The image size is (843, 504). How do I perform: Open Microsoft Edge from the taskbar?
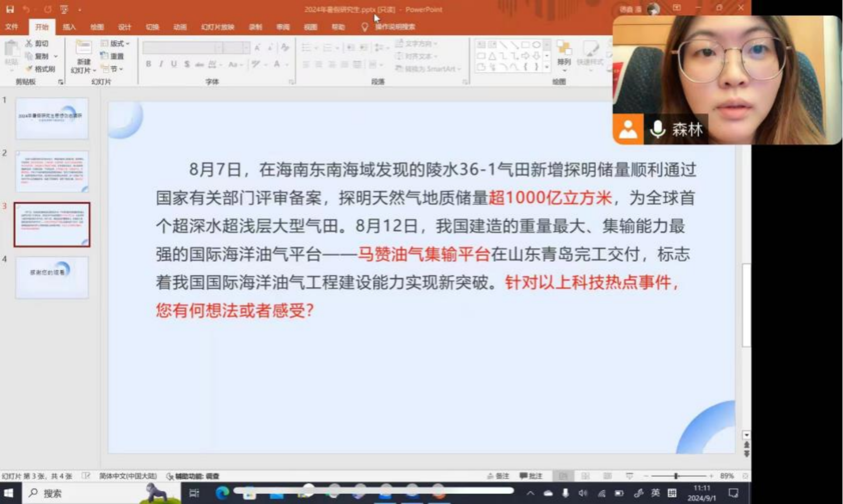click(x=222, y=493)
